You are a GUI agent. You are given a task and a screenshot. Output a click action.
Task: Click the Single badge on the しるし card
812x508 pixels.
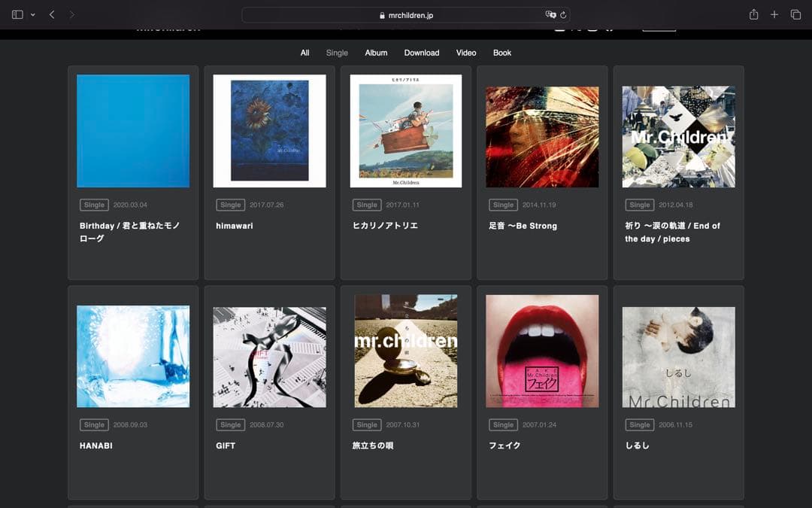pos(640,424)
